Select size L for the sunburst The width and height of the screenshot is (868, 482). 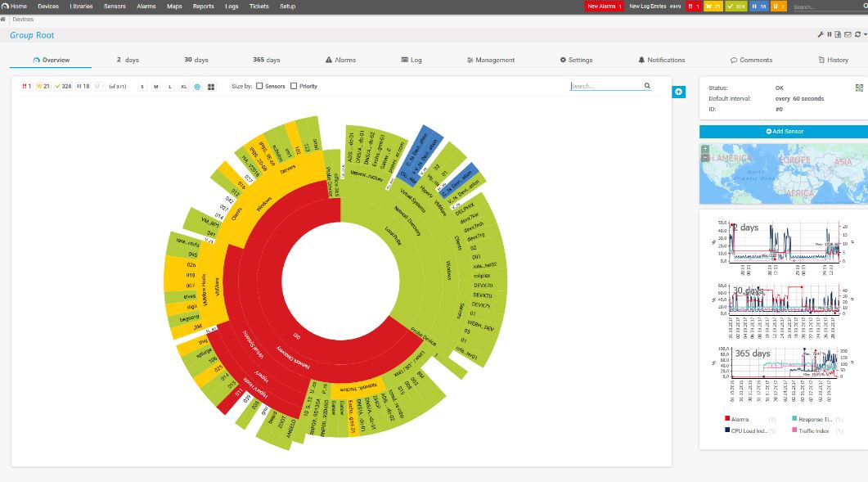point(170,87)
